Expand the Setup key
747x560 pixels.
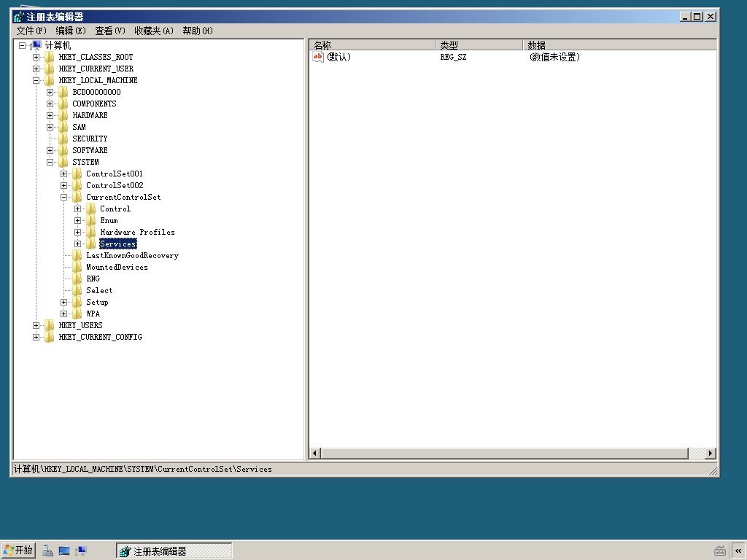(63, 303)
